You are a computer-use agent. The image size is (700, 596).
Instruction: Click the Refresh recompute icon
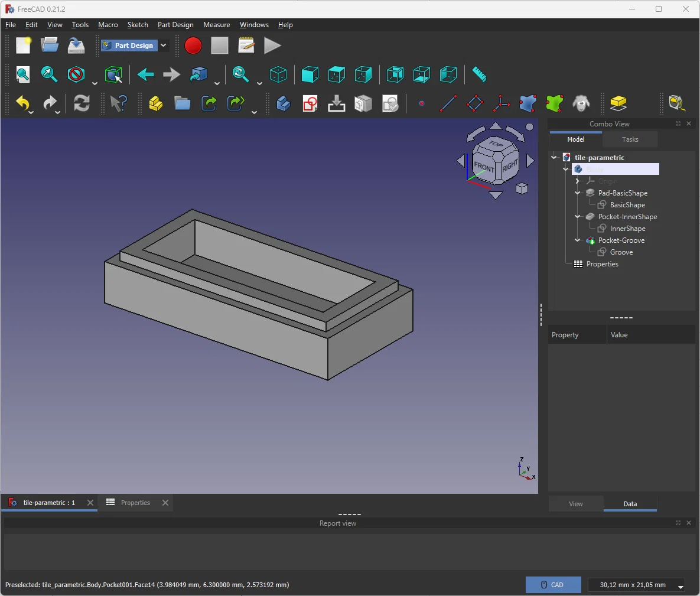[82, 104]
